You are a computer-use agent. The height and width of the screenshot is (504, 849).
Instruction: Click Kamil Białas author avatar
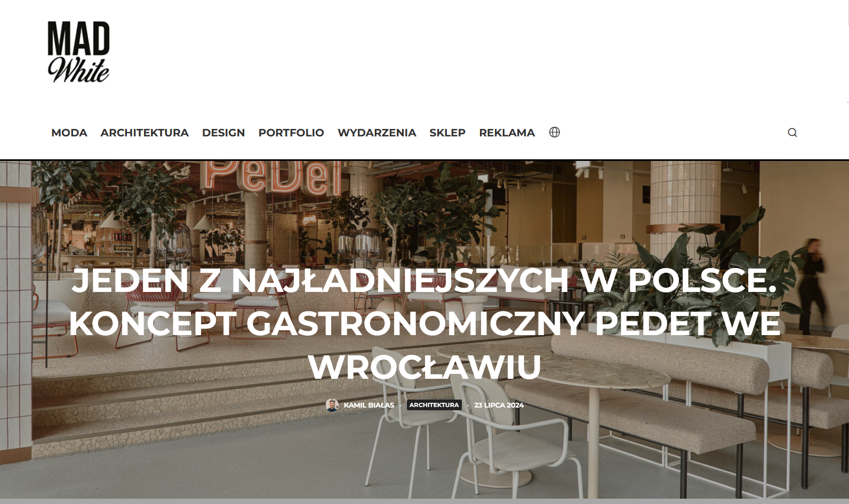tap(332, 405)
